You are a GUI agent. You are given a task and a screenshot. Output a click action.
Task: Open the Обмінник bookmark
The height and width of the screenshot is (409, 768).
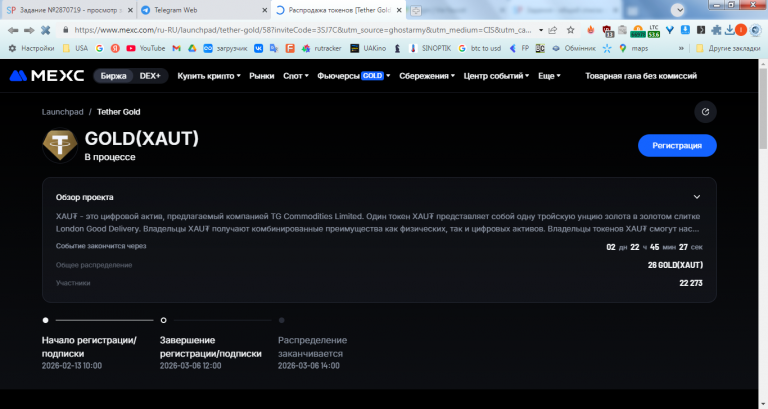click(x=574, y=48)
